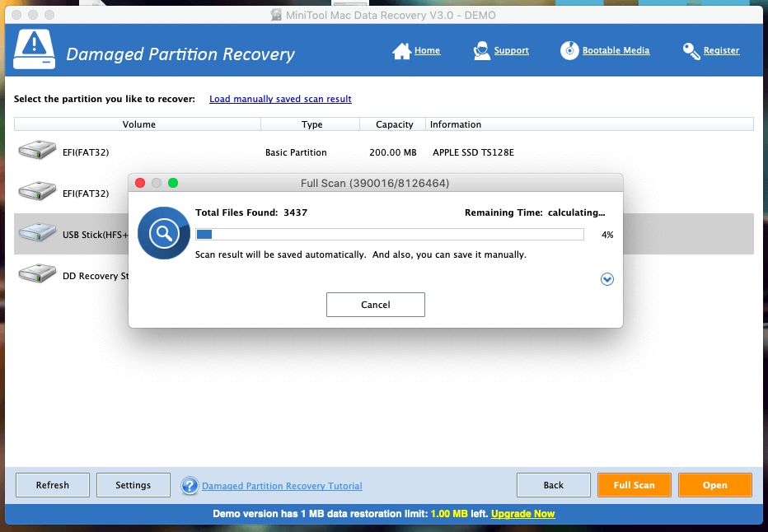The height and width of the screenshot is (532, 768).
Task: Click the Home house icon
Action: coord(401,50)
